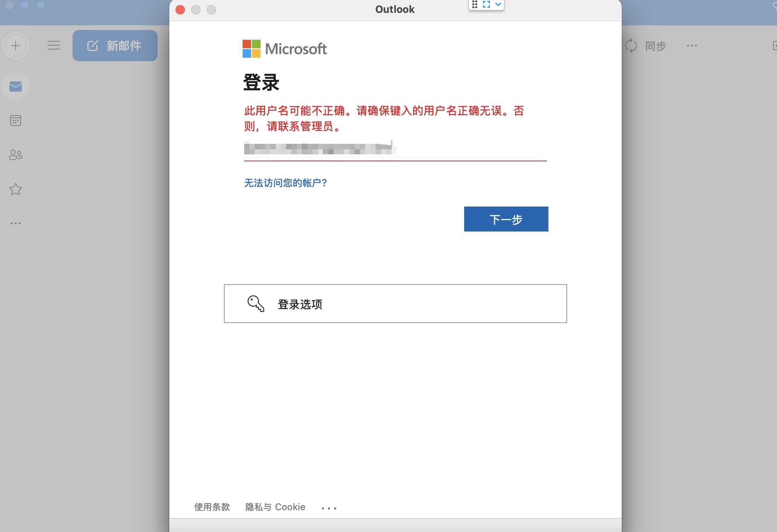
Task: Click the key icon inside 登录选项
Action: pos(256,304)
